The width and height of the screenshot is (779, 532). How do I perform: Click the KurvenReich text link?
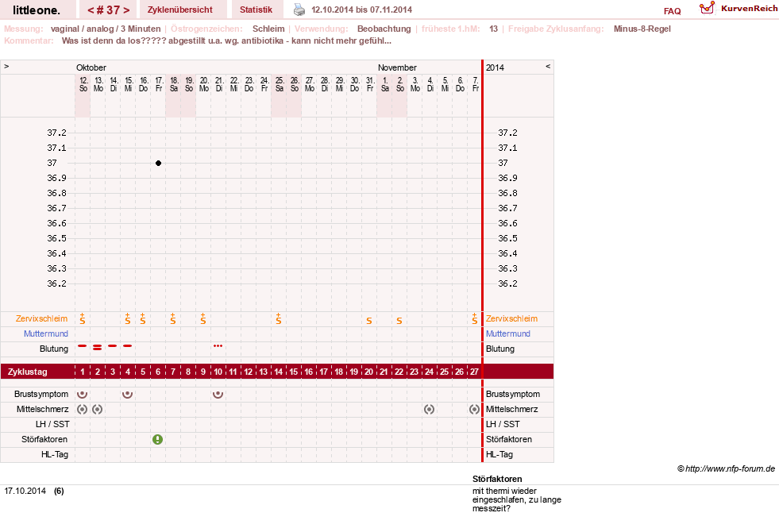[749, 9]
